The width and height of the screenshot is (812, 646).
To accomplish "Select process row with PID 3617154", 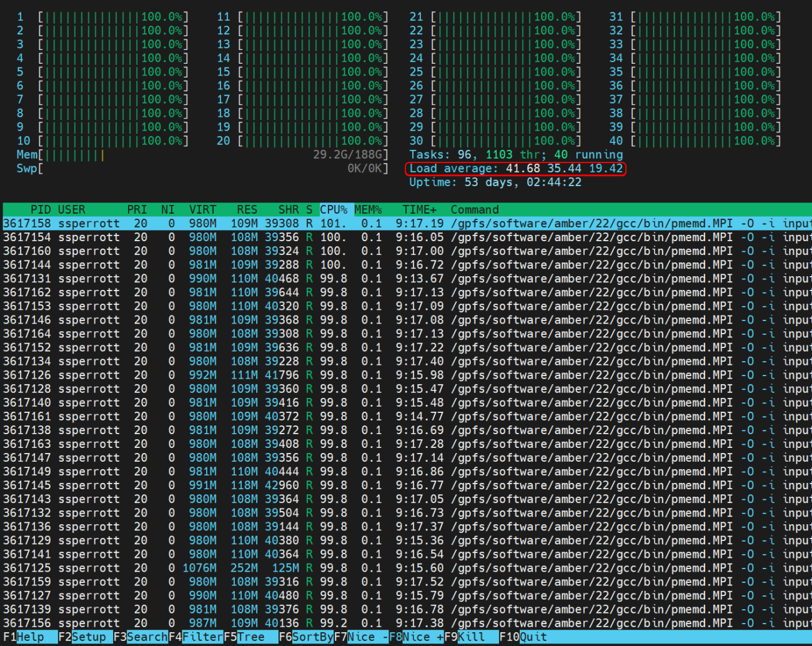I will (x=407, y=237).
